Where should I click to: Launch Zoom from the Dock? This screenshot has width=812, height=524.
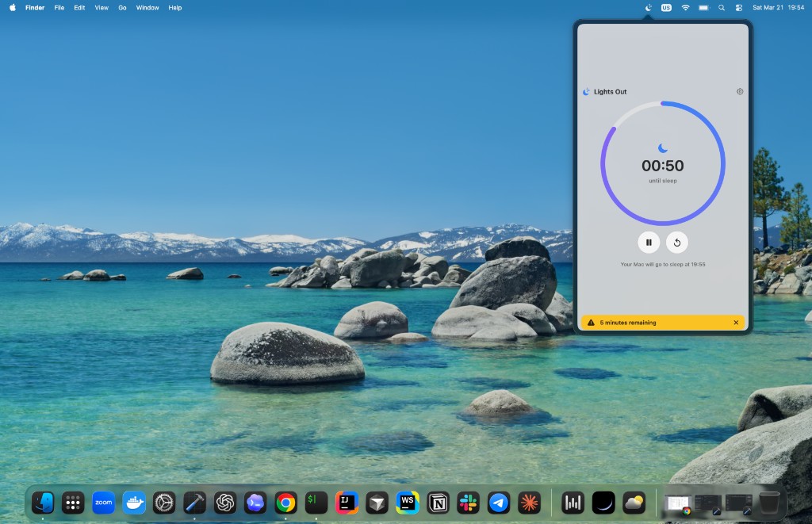(104, 503)
